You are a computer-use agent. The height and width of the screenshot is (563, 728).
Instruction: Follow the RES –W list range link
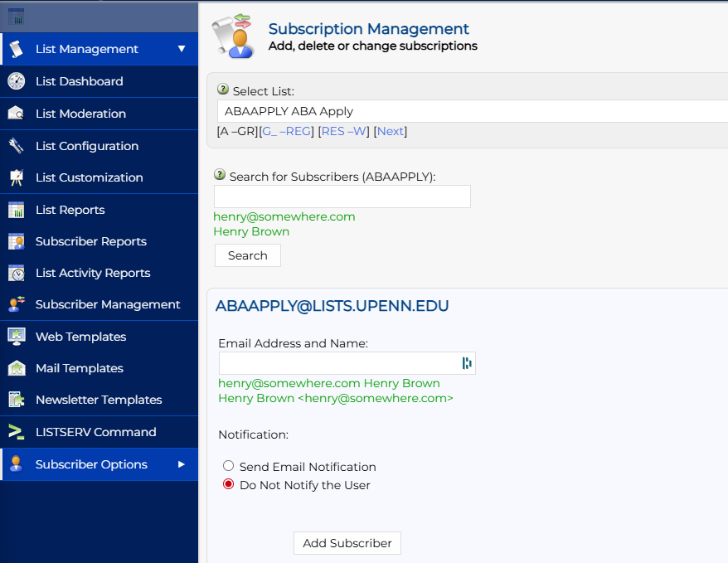pyautogui.click(x=343, y=131)
